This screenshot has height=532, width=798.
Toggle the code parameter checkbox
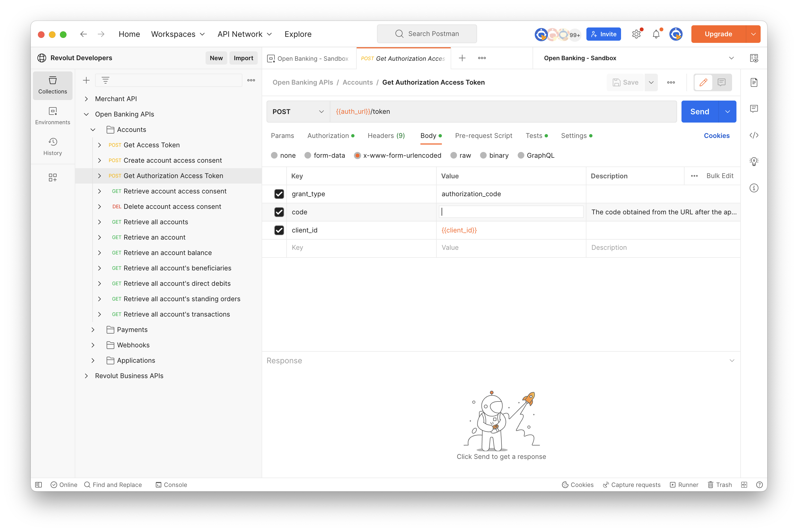pos(280,212)
